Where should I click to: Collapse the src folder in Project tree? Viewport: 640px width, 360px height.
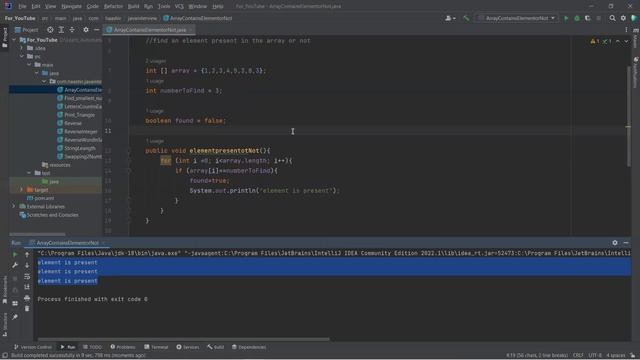point(22,56)
